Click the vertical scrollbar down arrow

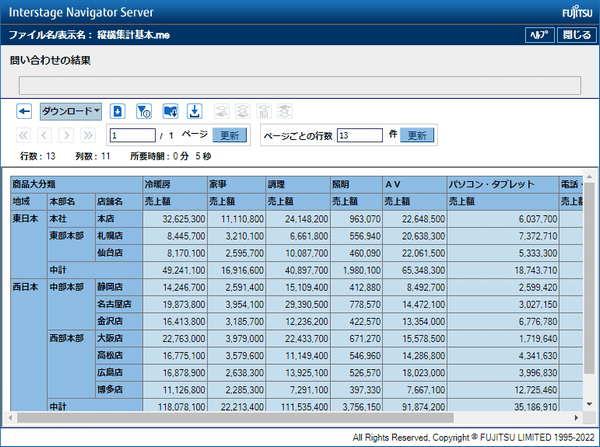(589, 404)
